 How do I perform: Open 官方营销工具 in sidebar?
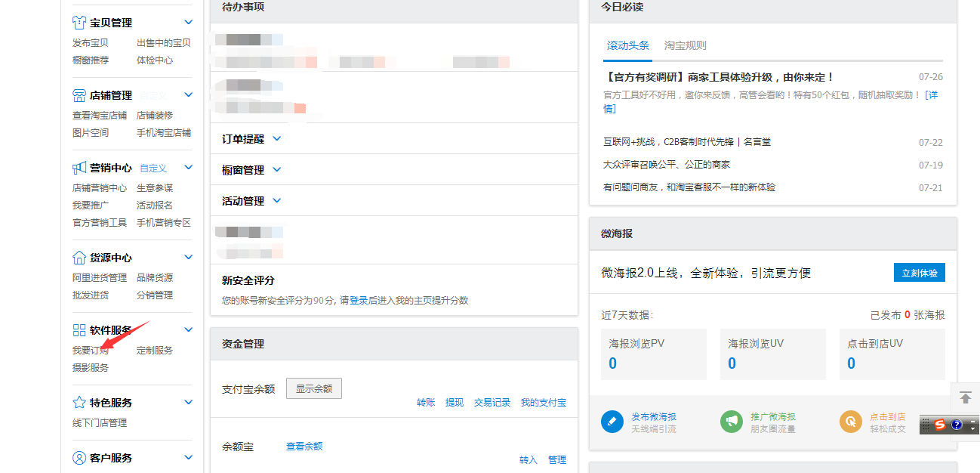click(100, 223)
